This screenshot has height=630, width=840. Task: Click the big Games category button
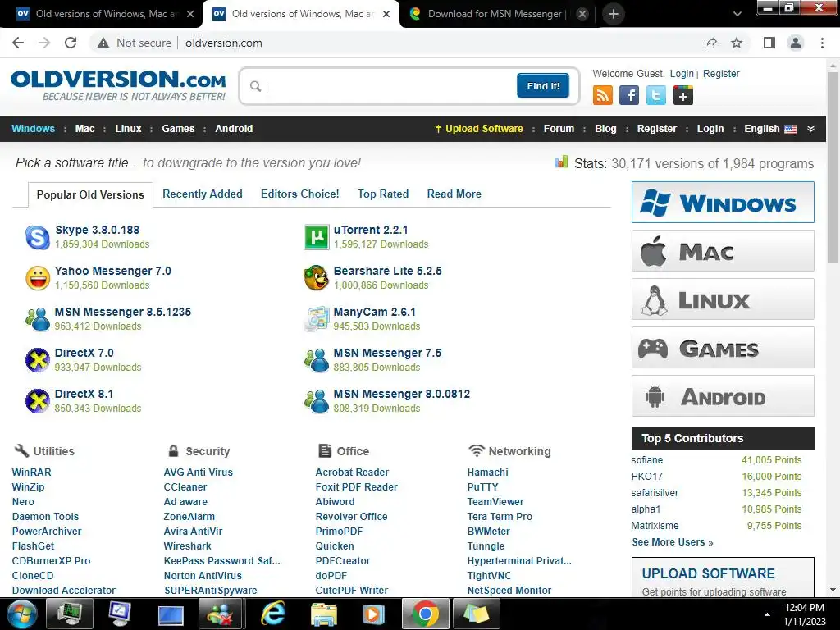click(x=723, y=348)
